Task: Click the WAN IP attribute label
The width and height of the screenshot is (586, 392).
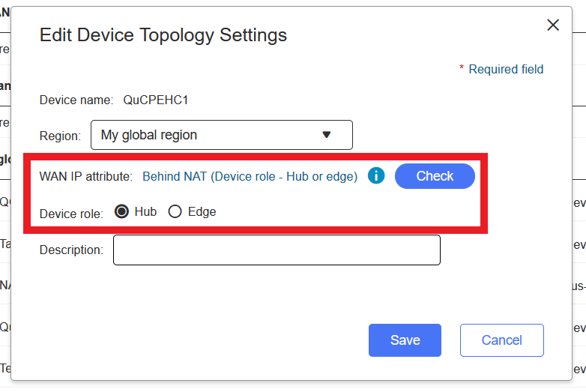Action: pyautogui.click(x=86, y=176)
